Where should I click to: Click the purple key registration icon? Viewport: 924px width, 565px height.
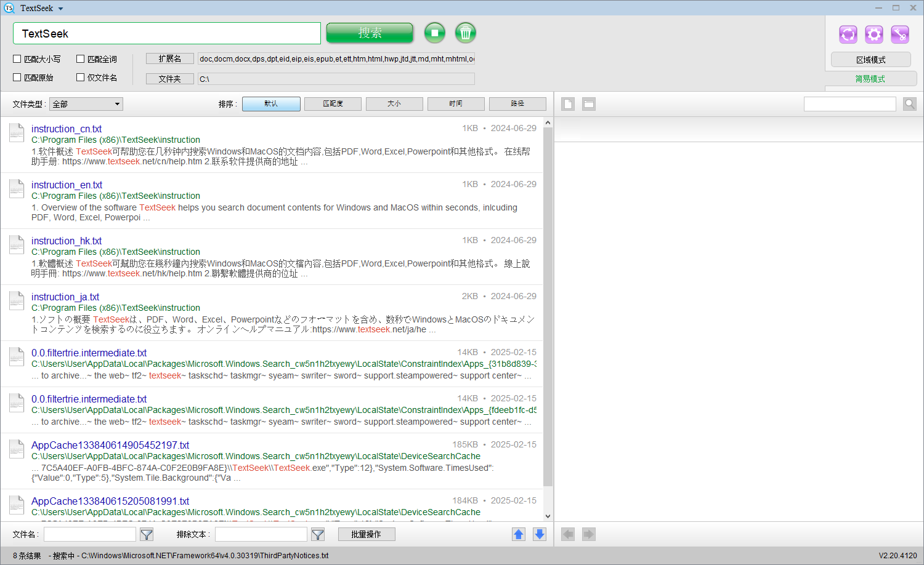coord(899,35)
